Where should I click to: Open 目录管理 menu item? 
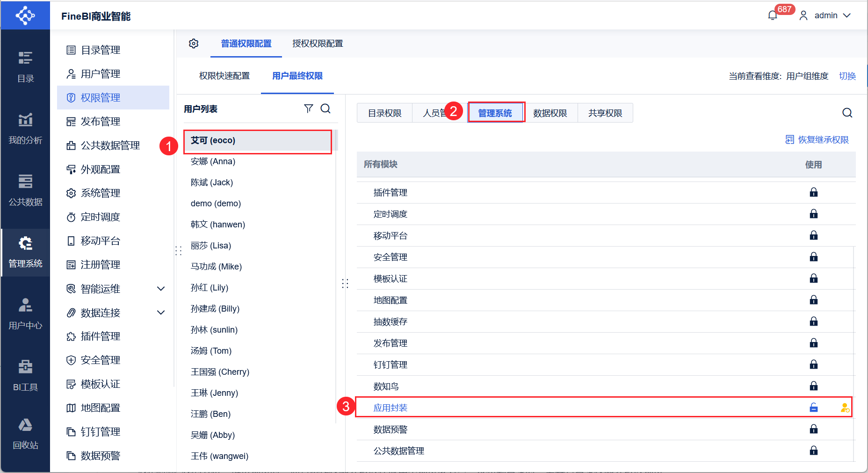point(113,50)
